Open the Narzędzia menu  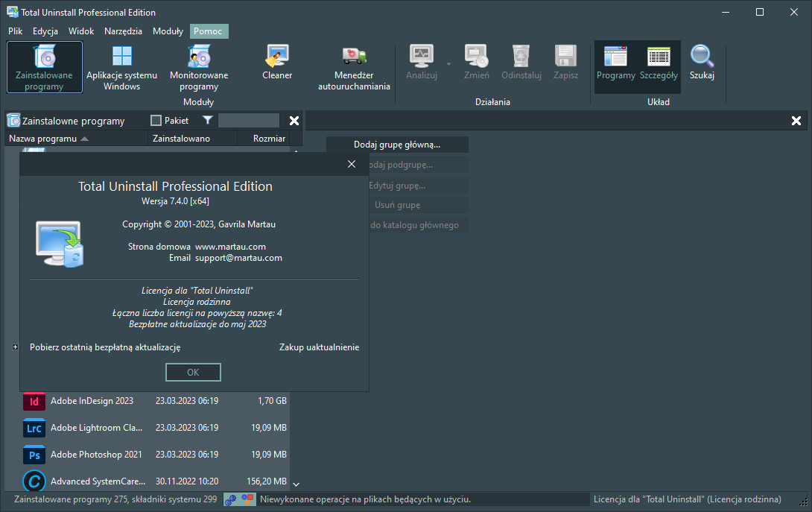[x=123, y=31]
